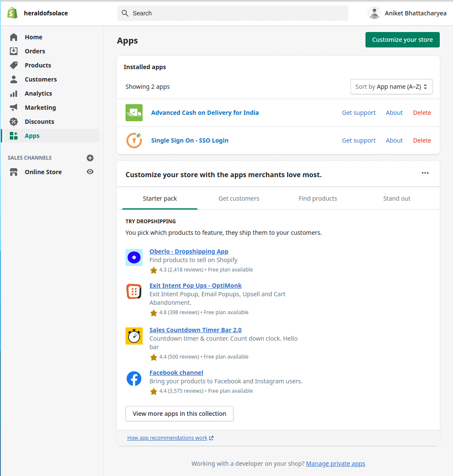Click external link icon beside recommendations link
This screenshot has width=453, height=476.
(x=211, y=438)
